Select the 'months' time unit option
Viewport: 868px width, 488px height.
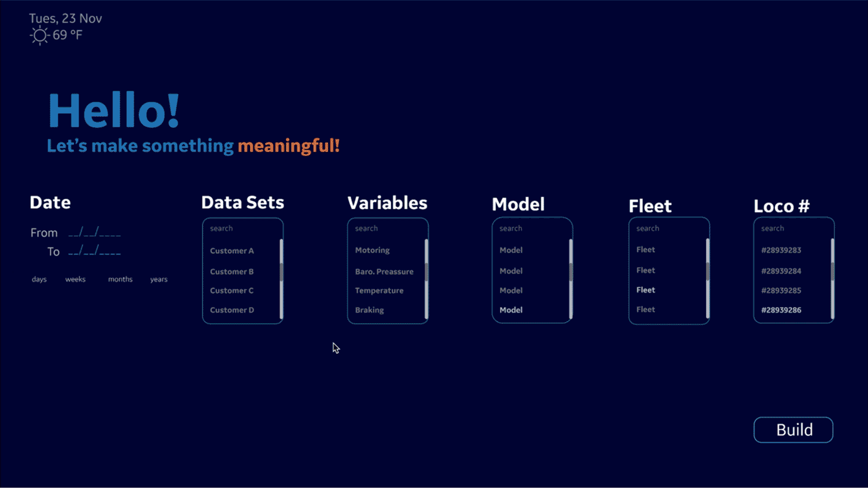pyautogui.click(x=120, y=279)
